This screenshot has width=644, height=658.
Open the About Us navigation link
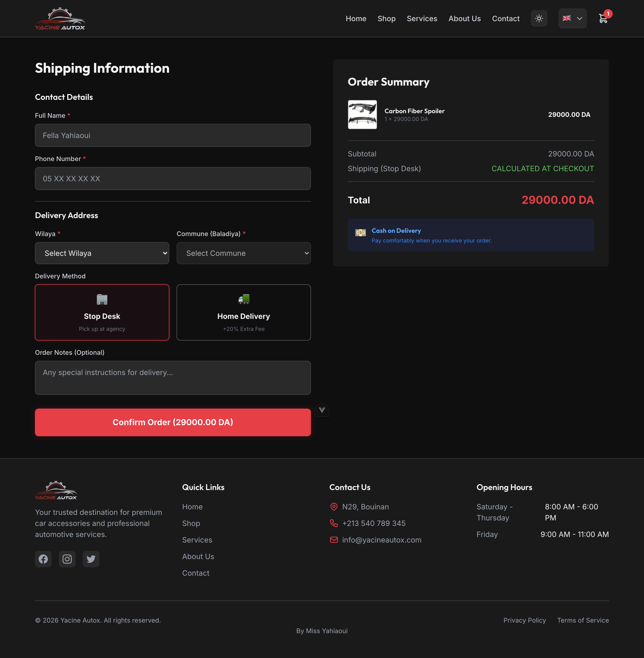pos(464,19)
